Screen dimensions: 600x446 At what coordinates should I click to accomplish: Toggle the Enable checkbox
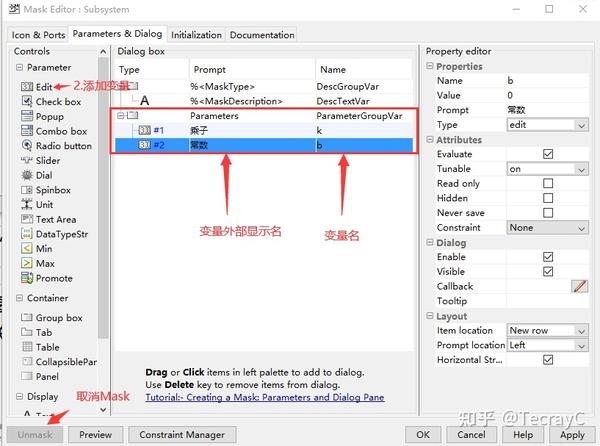click(548, 257)
